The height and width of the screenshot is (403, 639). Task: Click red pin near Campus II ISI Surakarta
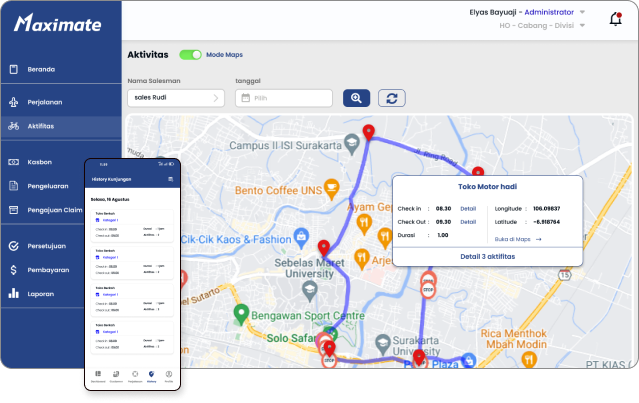[369, 132]
